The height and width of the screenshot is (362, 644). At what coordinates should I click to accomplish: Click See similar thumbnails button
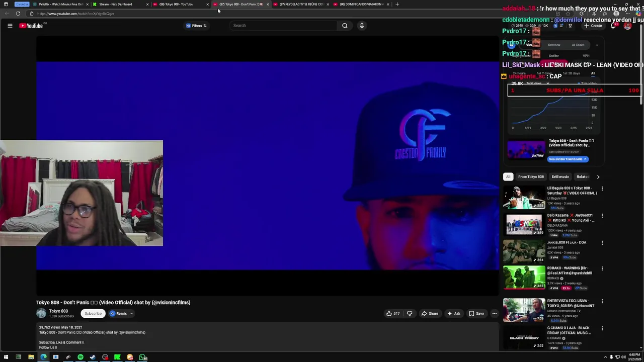(x=568, y=159)
